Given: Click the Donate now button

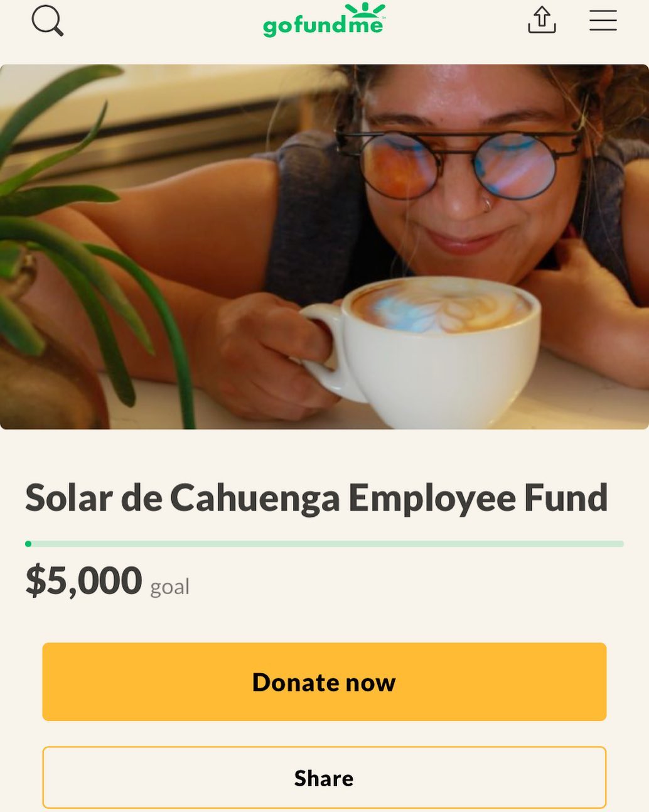Looking at the screenshot, I should pyautogui.click(x=324, y=682).
